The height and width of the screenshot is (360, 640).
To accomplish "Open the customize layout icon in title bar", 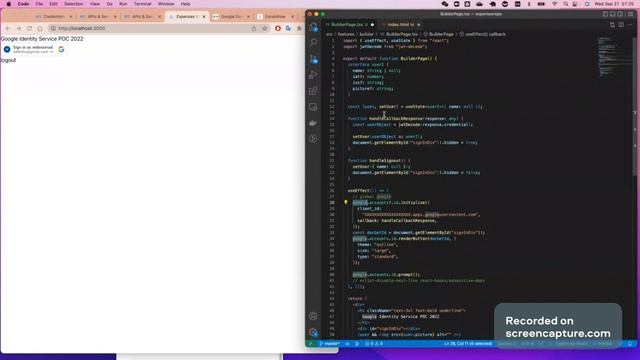I will [630, 14].
